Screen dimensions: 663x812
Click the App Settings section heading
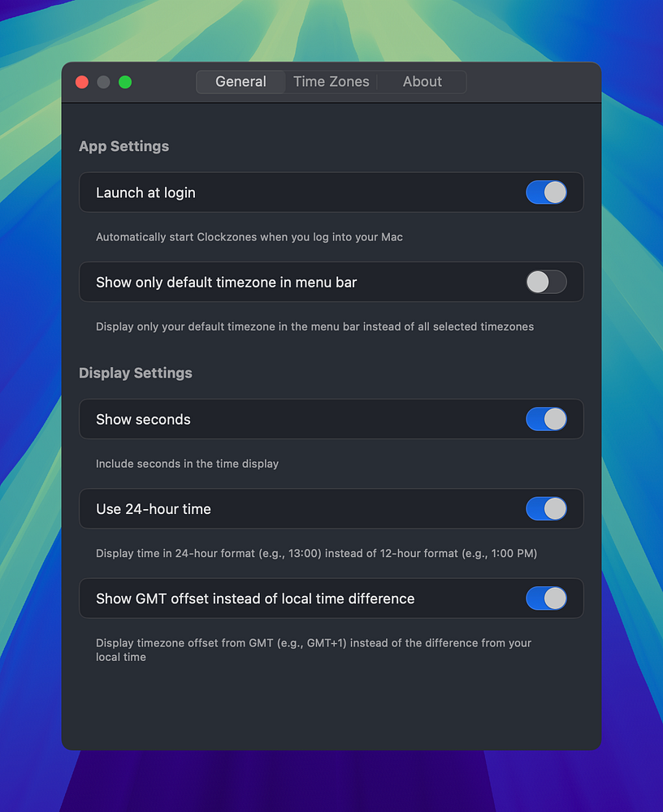(x=123, y=146)
